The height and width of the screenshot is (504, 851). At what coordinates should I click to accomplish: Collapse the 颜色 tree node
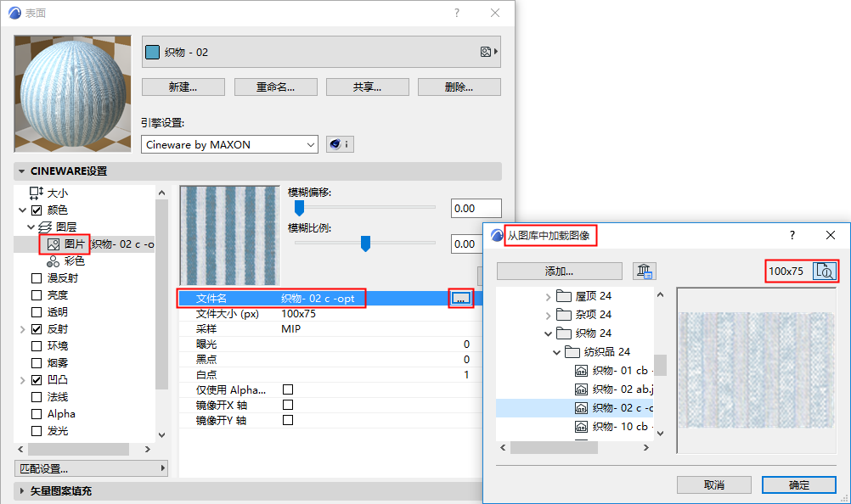[x=22, y=210]
